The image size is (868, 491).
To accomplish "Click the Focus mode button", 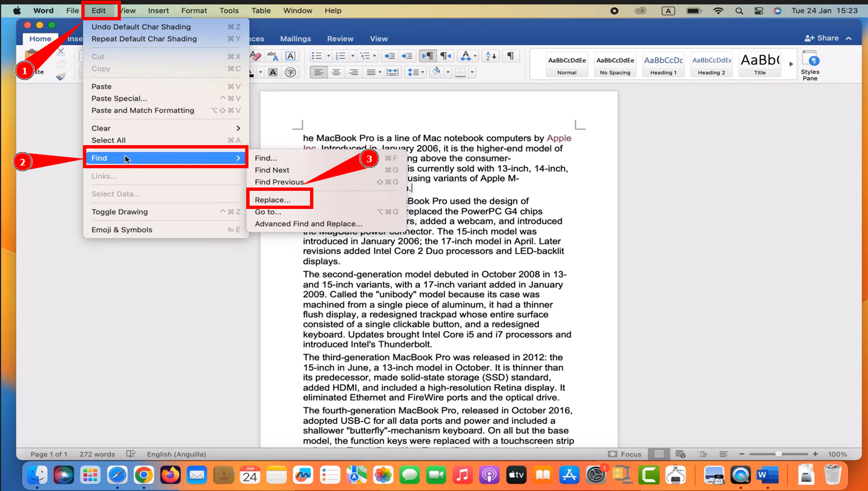I will pos(625,454).
